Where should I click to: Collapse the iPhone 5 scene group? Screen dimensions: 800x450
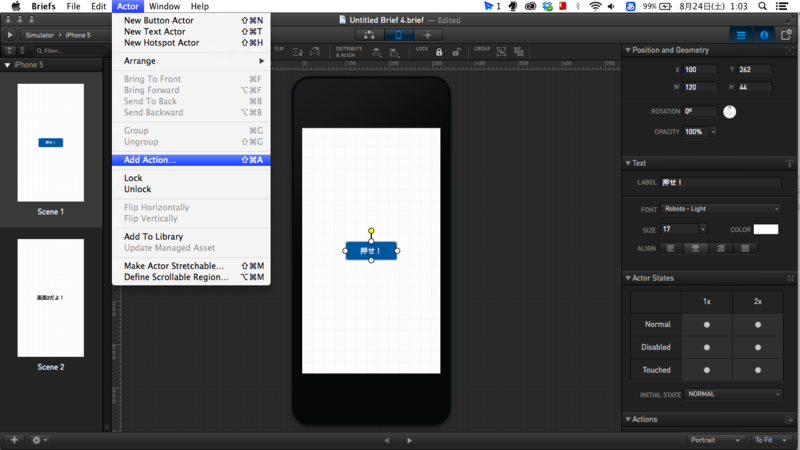point(7,65)
